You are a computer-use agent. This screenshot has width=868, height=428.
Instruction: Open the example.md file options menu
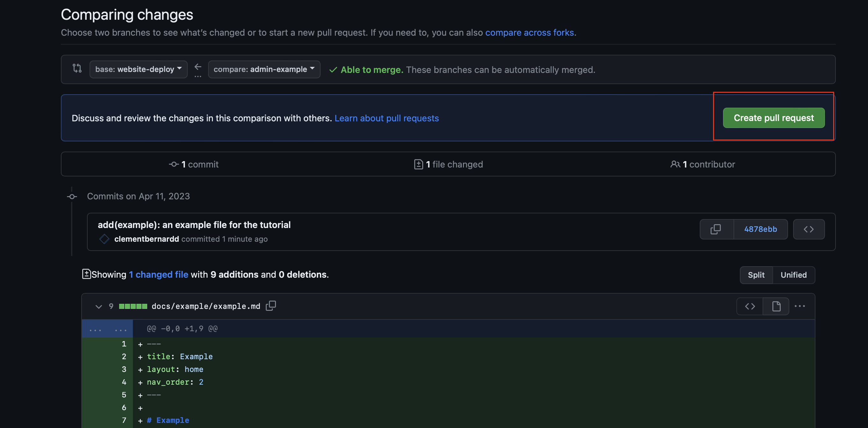[x=799, y=306]
